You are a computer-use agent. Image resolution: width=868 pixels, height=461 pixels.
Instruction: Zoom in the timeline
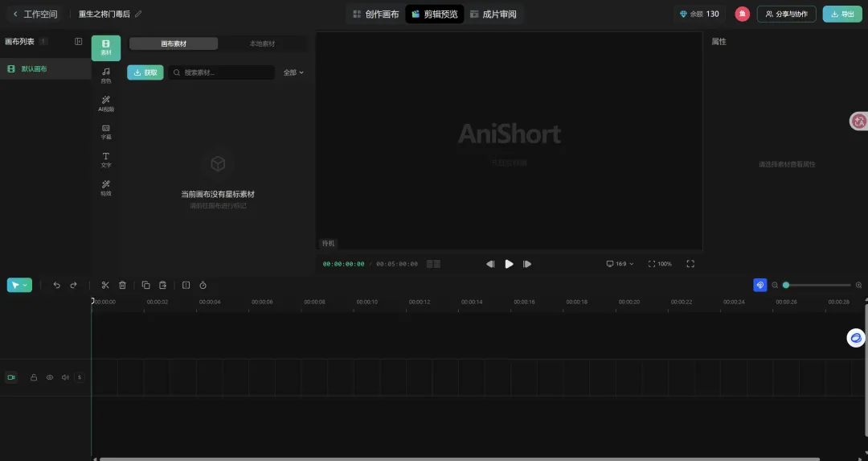(858, 286)
